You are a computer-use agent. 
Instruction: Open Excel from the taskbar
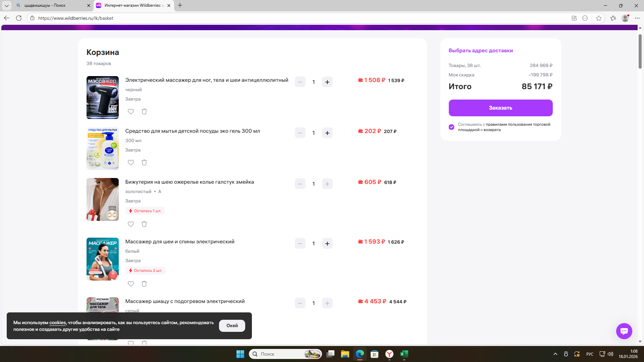[404, 354]
